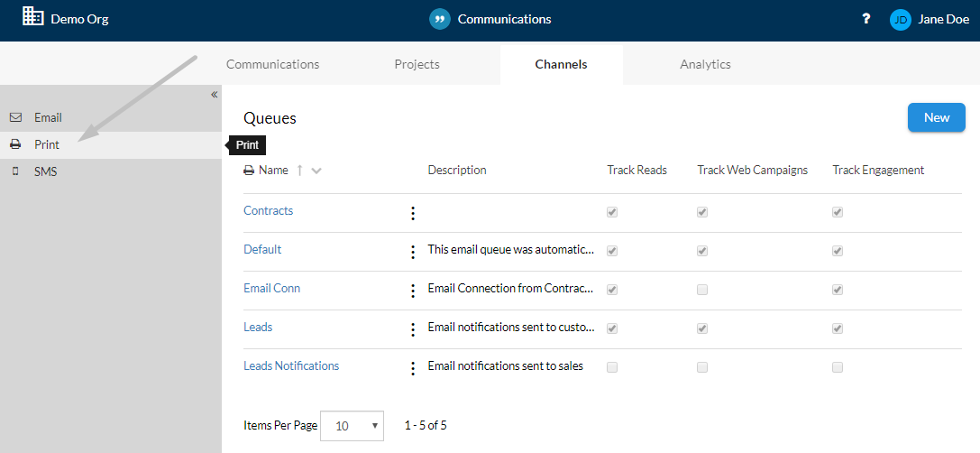Open the Leads row three-dot menu
The width and height of the screenshot is (980, 453).
(x=413, y=329)
